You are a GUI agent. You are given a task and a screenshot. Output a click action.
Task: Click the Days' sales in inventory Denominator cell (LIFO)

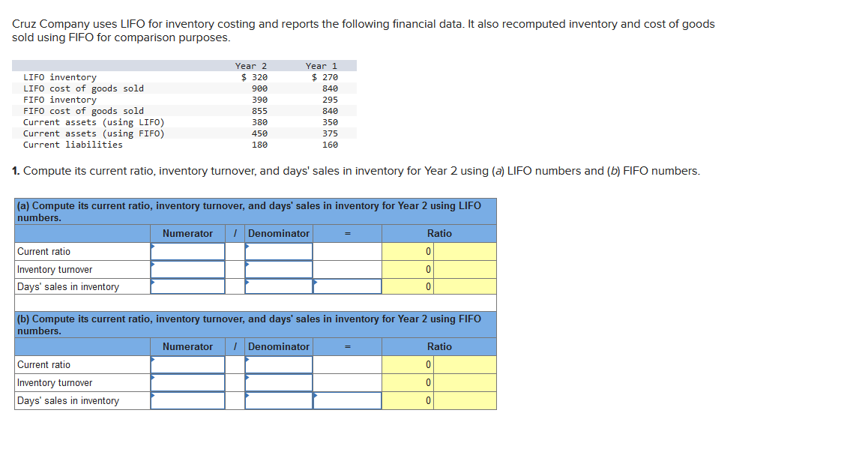(x=278, y=286)
